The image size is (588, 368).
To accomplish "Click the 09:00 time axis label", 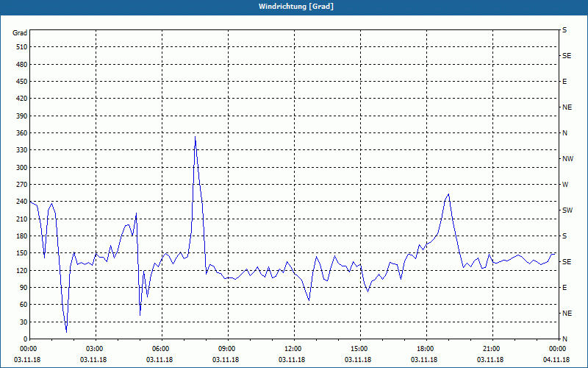I will (227, 349).
